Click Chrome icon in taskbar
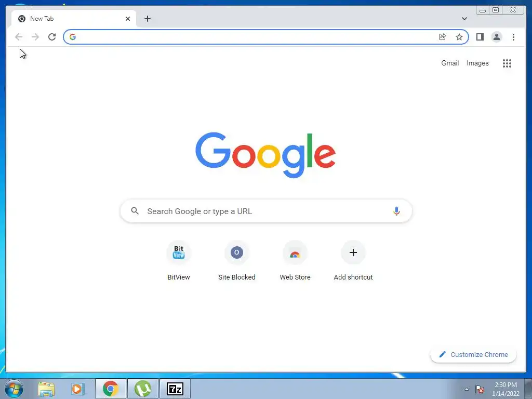This screenshot has height=399, width=532. tap(111, 389)
